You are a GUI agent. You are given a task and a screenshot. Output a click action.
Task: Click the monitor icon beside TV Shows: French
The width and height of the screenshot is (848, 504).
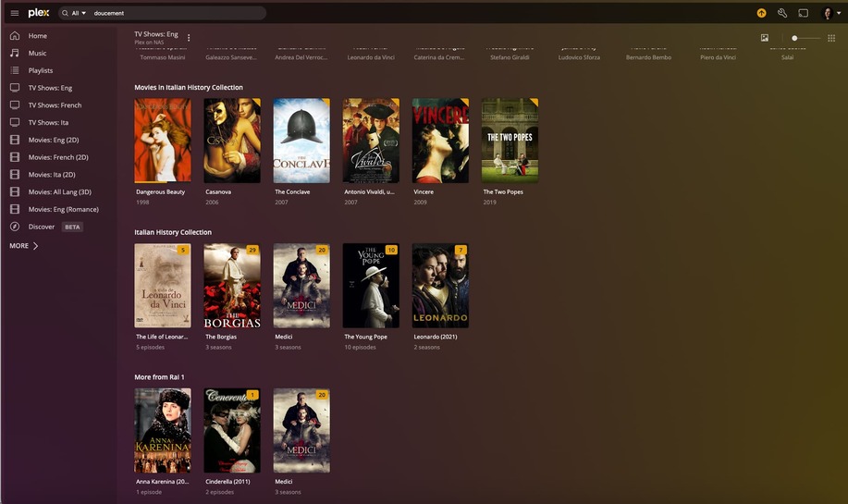(15, 104)
